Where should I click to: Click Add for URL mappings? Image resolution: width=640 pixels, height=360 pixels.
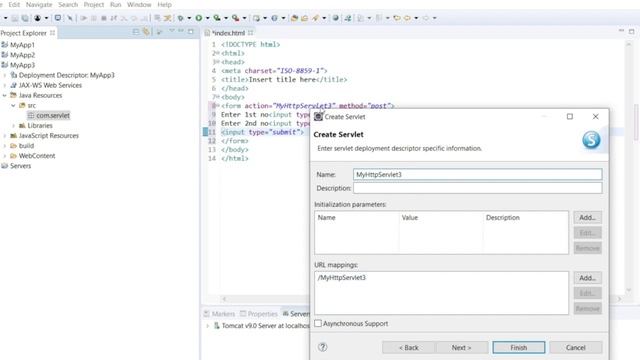click(x=587, y=278)
